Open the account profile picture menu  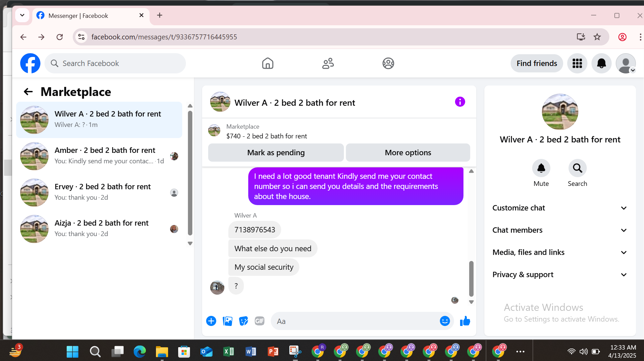coord(626,63)
